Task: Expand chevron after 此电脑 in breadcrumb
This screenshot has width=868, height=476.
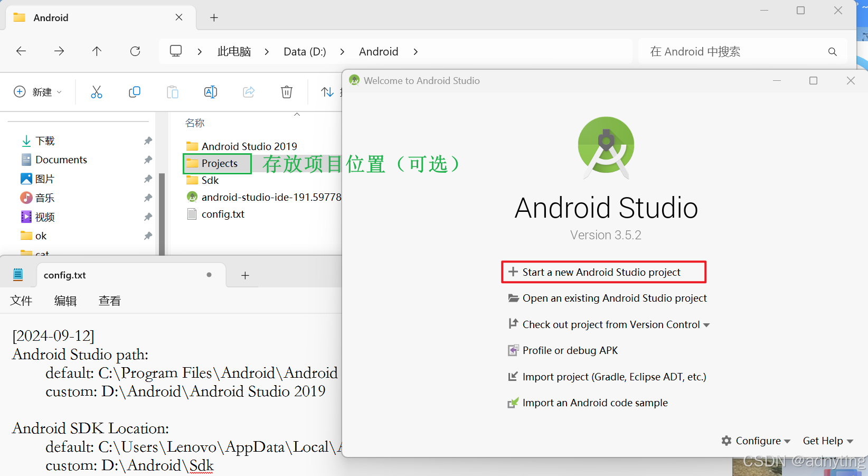Action: coord(267,51)
